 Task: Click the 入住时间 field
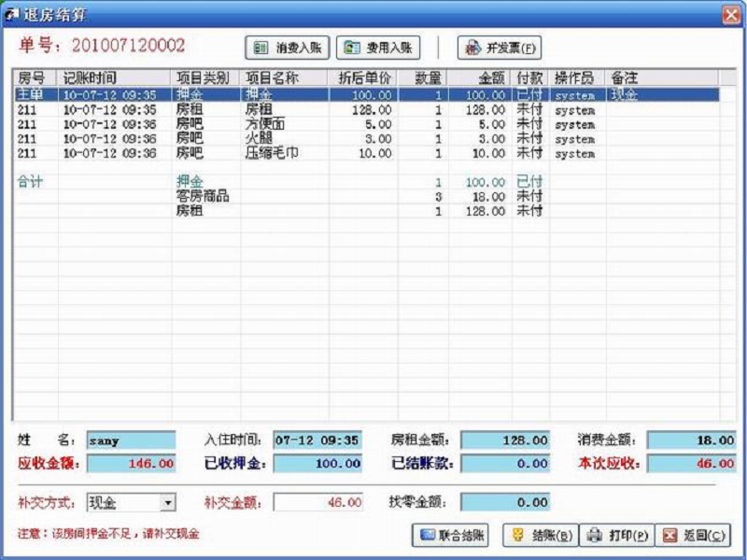tap(317, 440)
